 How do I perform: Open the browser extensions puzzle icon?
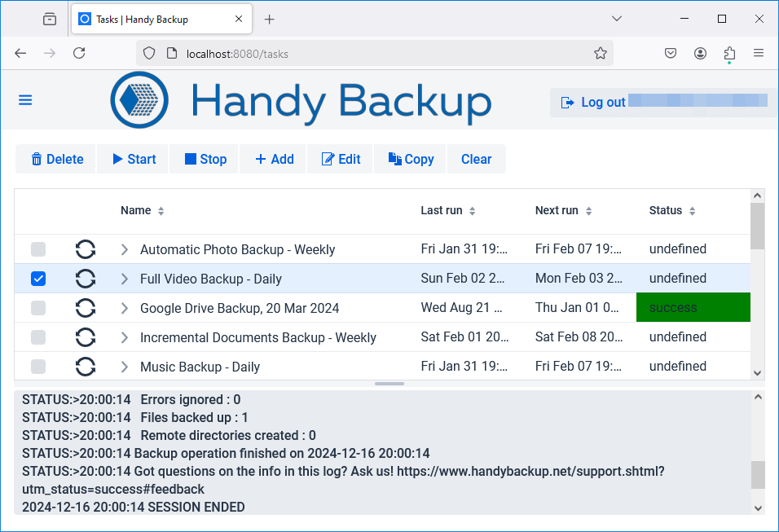[x=728, y=52]
